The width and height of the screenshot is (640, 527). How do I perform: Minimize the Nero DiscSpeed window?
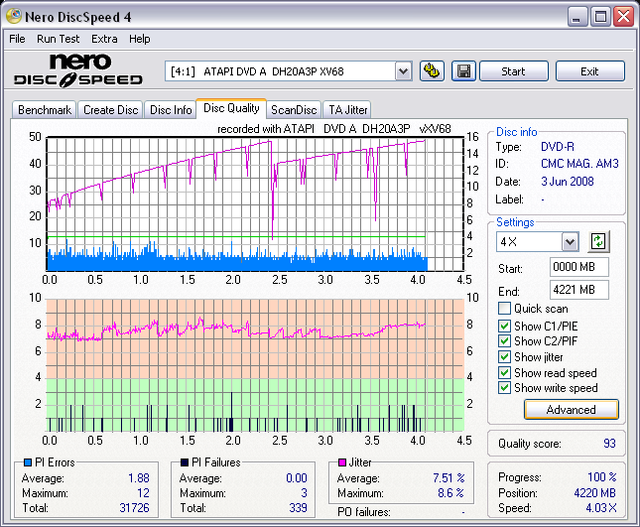coord(577,17)
